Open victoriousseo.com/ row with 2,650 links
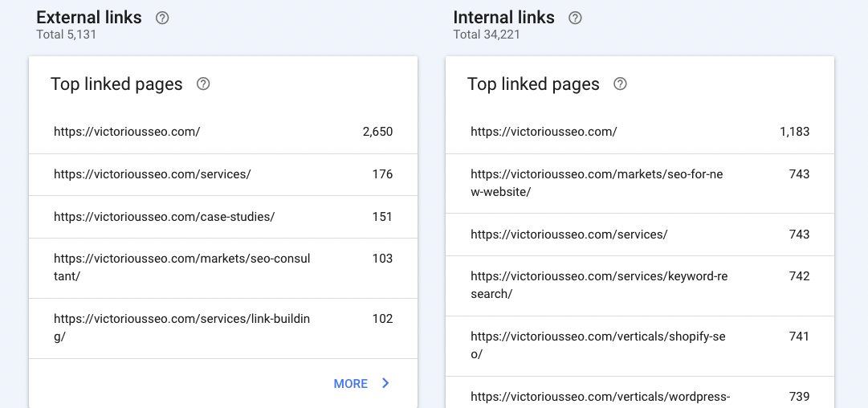The width and height of the screenshot is (868, 408). tap(223, 132)
